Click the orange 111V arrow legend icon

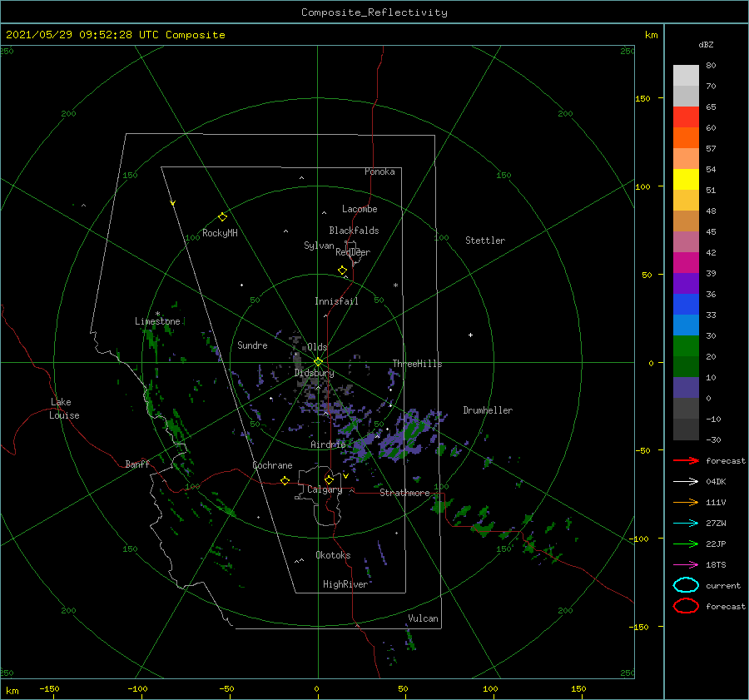[686, 502]
